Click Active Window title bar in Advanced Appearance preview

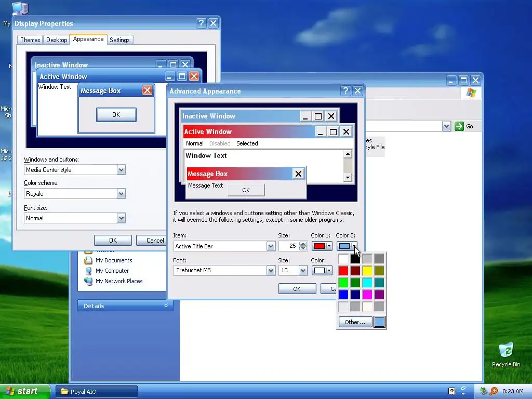[249, 131]
